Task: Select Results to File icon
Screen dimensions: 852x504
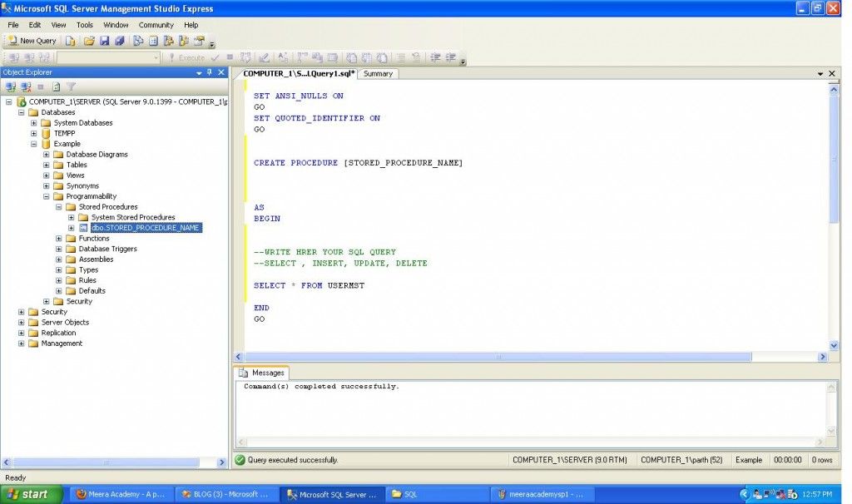Action: click(x=382, y=57)
